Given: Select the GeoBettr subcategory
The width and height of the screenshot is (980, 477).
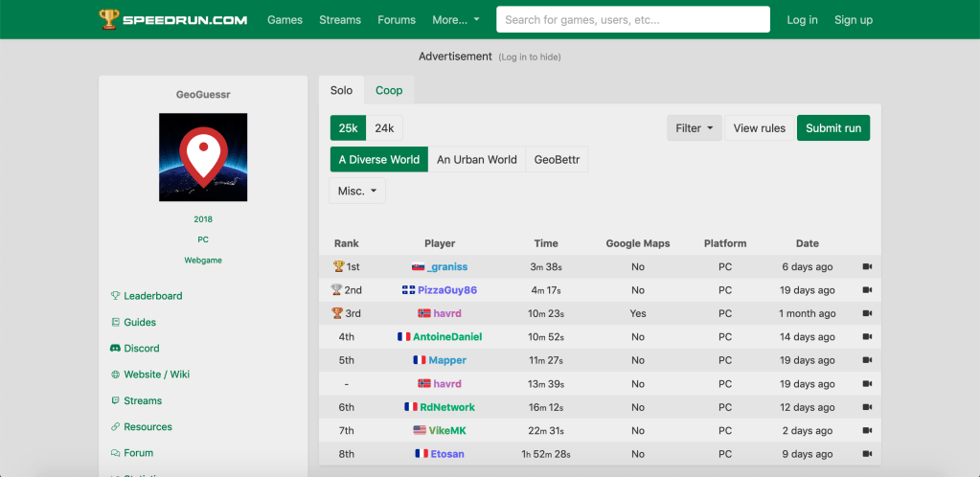Looking at the screenshot, I should pyautogui.click(x=557, y=160).
